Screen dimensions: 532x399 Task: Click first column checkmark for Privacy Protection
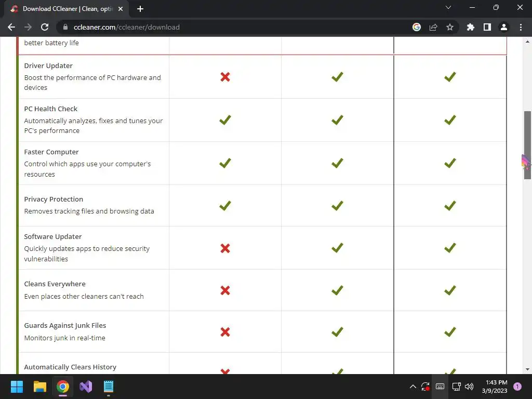pos(225,205)
